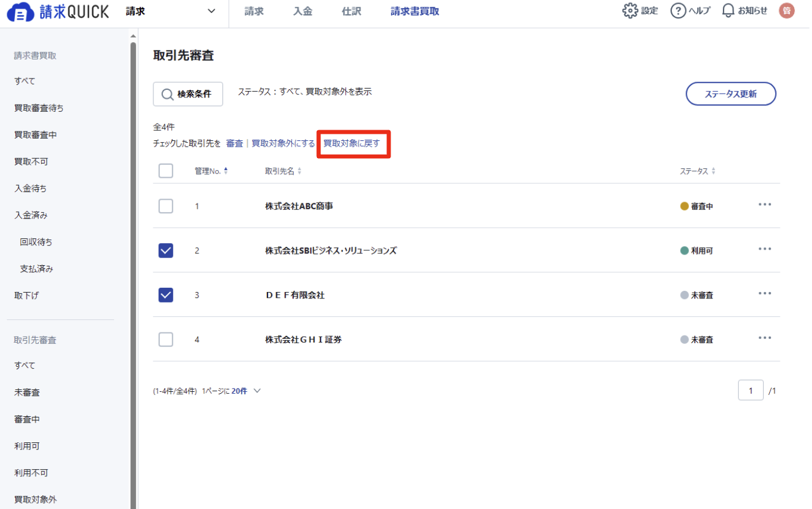Switch to the 入金 tab
Viewport: 812px width, 509px height.
[x=303, y=11]
